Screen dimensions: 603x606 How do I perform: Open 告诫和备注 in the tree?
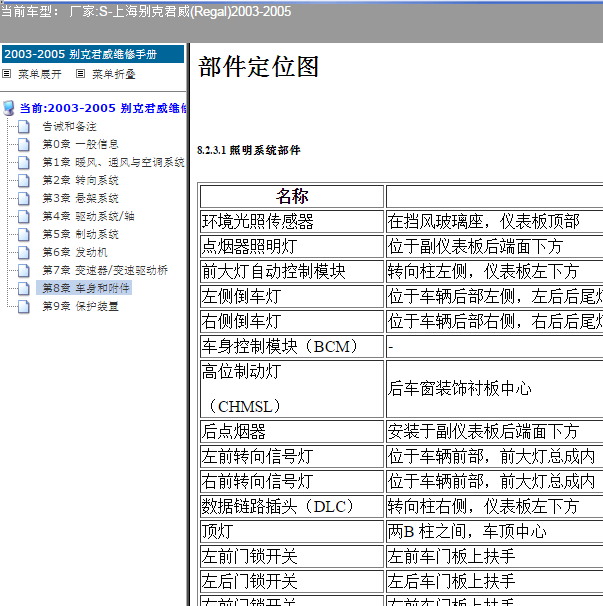tap(70, 126)
